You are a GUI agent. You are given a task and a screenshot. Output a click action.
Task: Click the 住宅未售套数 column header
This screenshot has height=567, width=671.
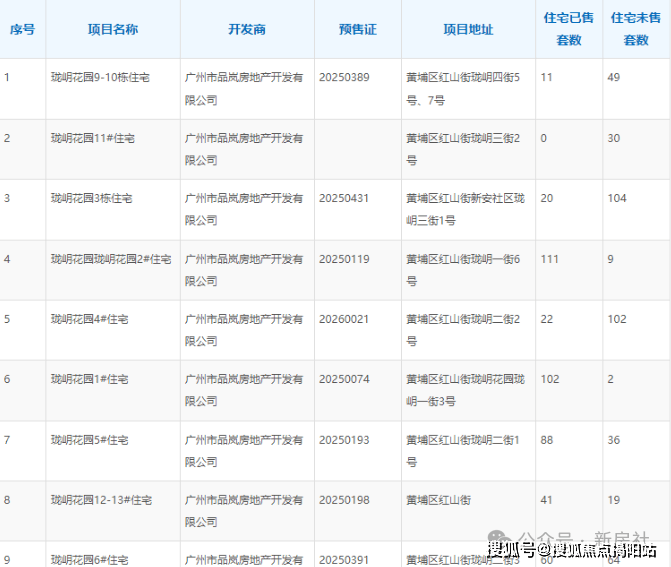pyautogui.click(x=636, y=29)
